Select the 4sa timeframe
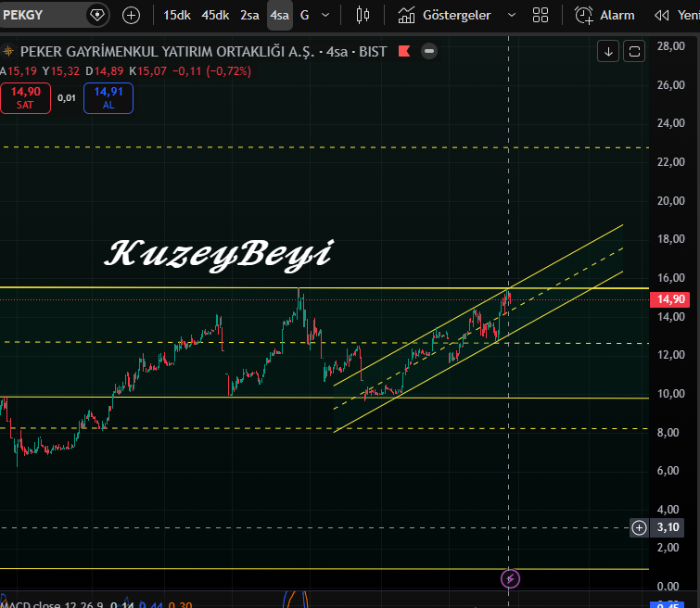The height and width of the screenshot is (608, 700). click(279, 15)
